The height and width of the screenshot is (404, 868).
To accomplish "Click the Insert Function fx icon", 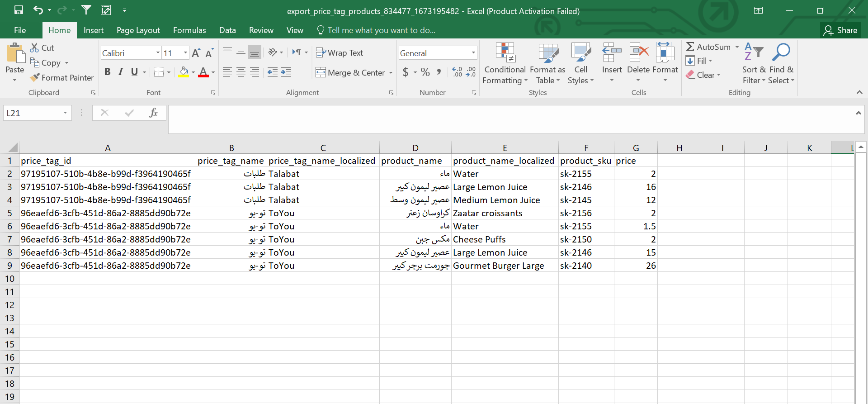I will tap(153, 113).
